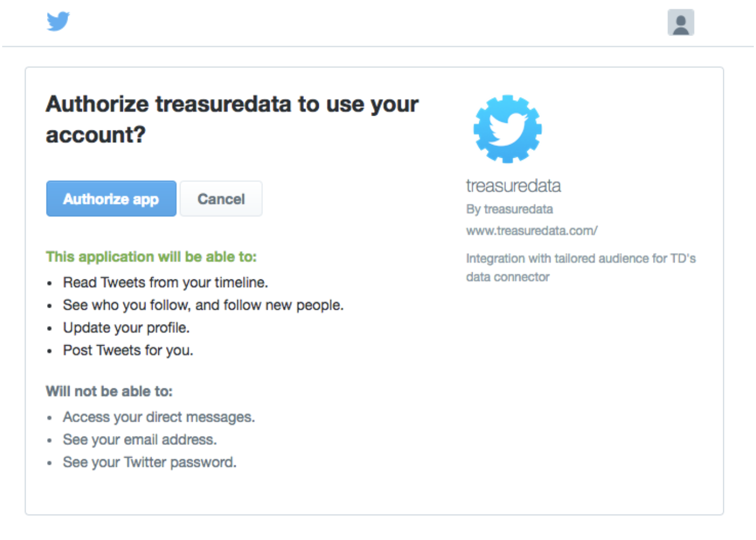Image resolution: width=756 pixels, height=540 pixels.
Task: Click "See who you follow" permission line
Action: [x=203, y=305]
